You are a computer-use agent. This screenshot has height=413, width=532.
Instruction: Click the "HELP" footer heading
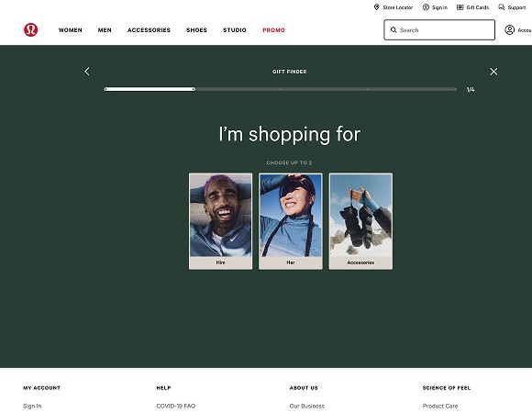[x=163, y=388]
